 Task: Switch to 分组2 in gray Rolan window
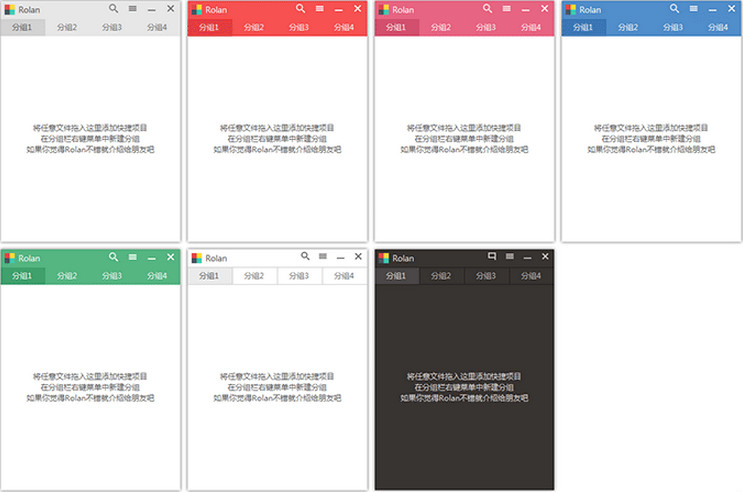67,27
